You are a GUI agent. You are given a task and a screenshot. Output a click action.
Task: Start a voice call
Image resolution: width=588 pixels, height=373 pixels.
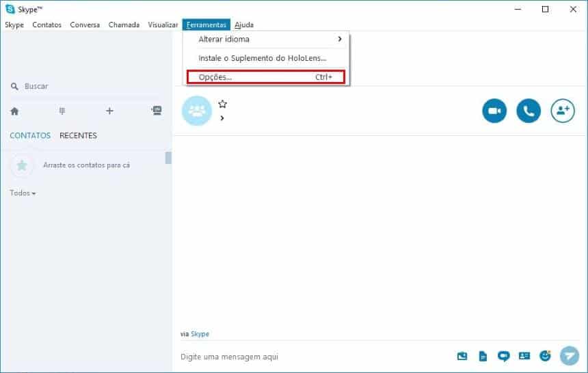(529, 111)
